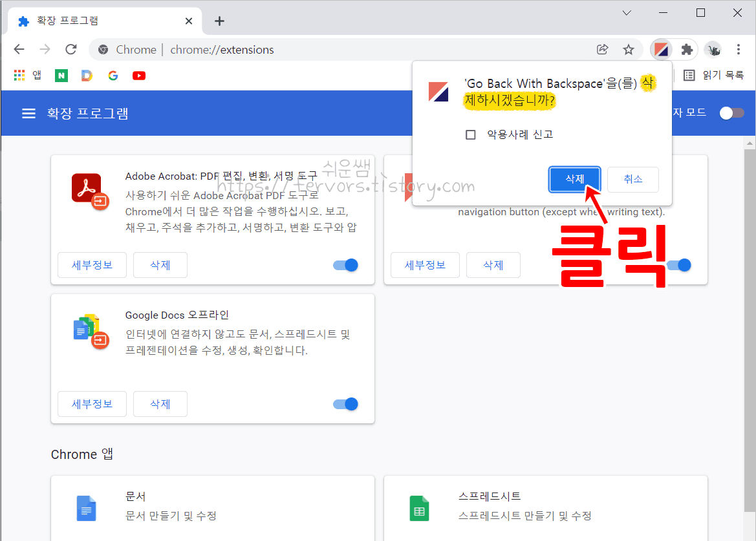This screenshot has height=541, width=756.
Task: Click 삭제 on the Go Back With Backspace card
Action: point(493,265)
